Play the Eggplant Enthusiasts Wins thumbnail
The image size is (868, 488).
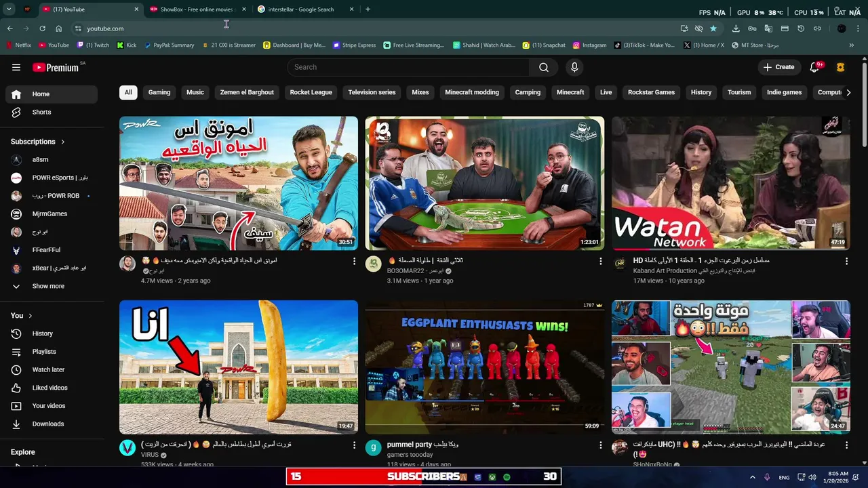coord(484,367)
